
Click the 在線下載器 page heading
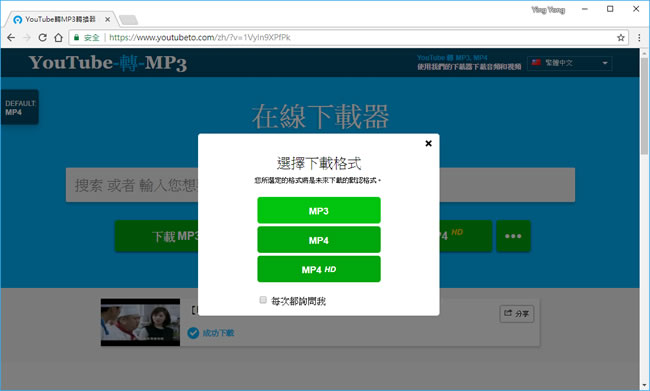(x=320, y=116)
